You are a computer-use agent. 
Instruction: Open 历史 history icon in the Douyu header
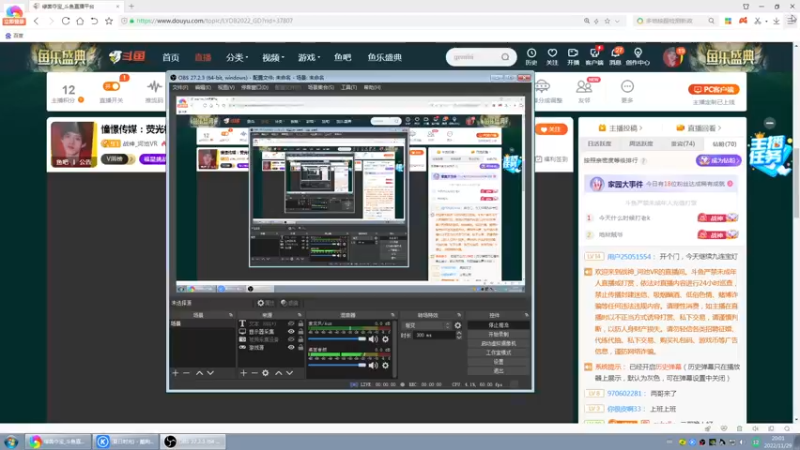pyautogui.click(x=531, y=56)
